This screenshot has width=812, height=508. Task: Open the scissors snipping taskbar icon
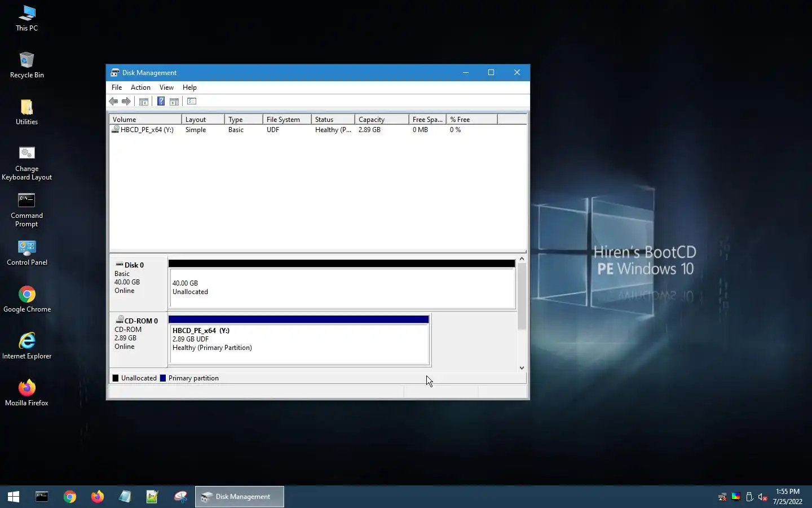pos(180,497)
